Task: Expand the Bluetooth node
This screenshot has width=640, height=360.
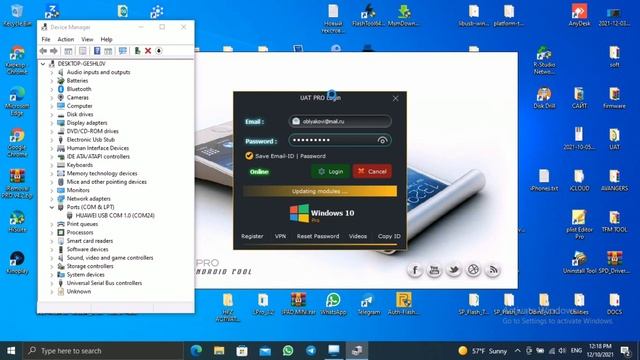Action: [x=52, y=89]
